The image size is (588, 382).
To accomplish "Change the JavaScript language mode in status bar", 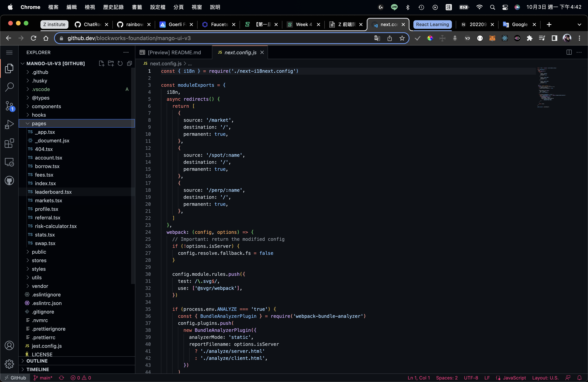I will 514,378.
